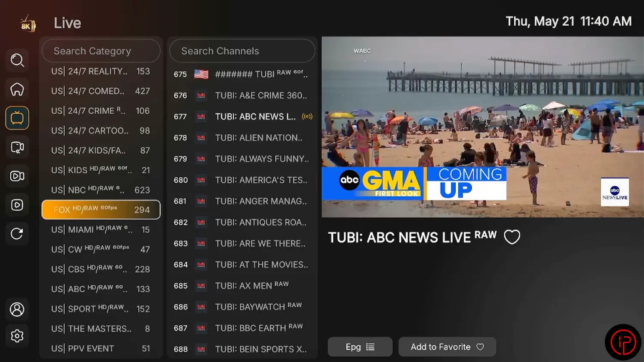Viewport: 644px width, 362px height.
Task: Open the series play sidebar icon
Action: tap(17, 205)
